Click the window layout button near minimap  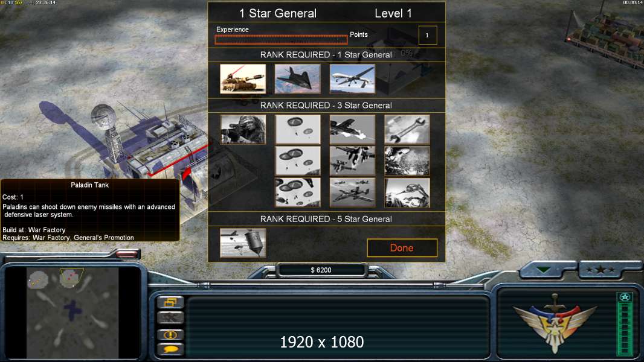(x=170, y=302)
